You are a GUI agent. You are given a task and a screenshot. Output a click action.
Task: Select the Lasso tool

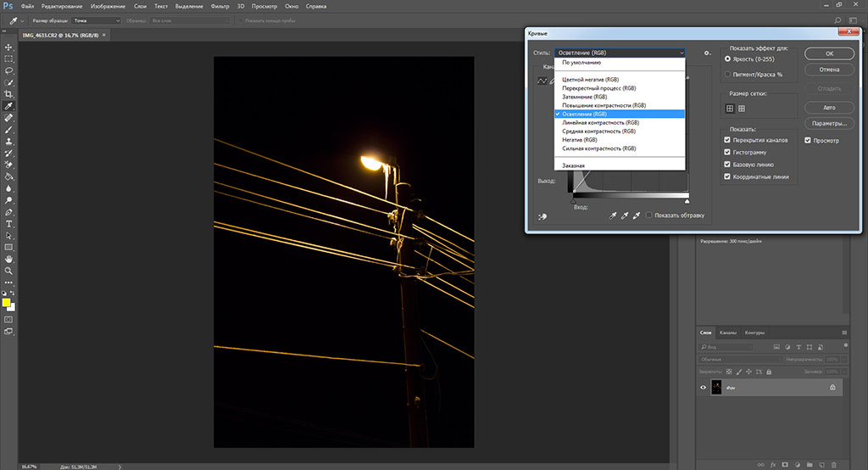8,70
